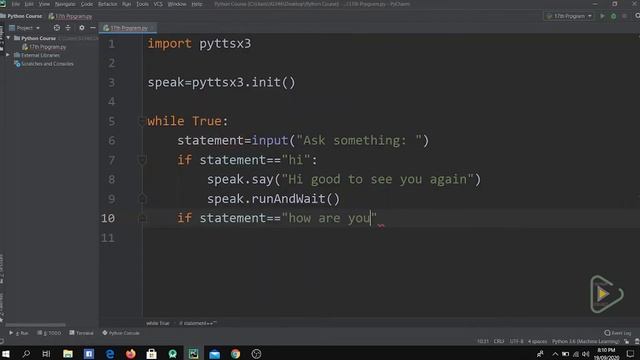Open the Run menu
The image size is (640, 360).
[127, 4]
